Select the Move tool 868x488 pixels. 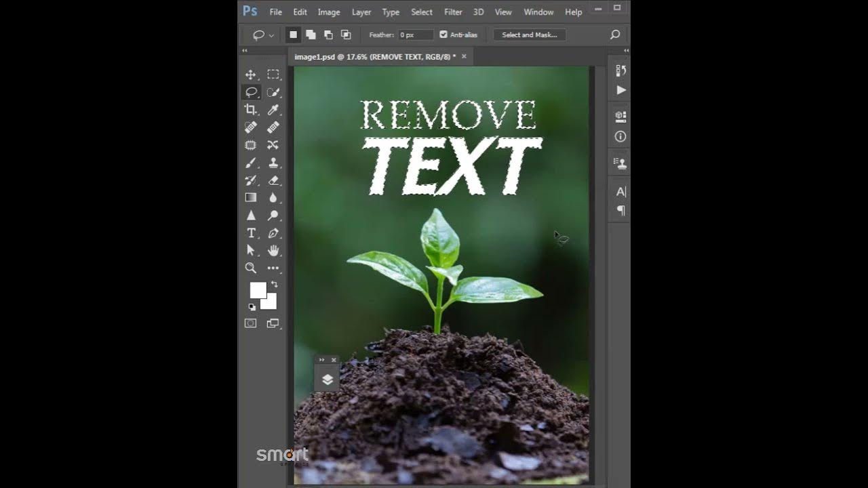coord(251,75)
